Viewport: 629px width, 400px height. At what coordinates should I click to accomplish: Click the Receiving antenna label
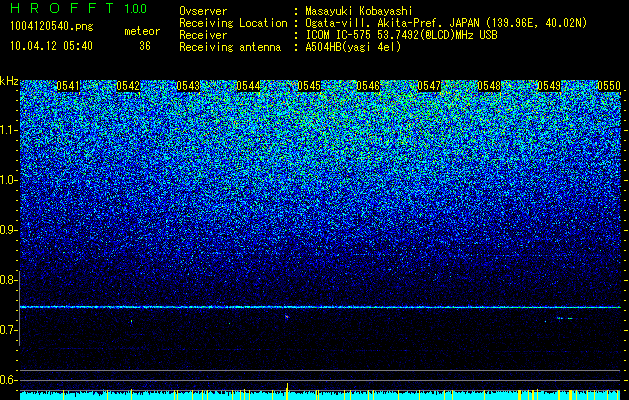coord(230,47)
